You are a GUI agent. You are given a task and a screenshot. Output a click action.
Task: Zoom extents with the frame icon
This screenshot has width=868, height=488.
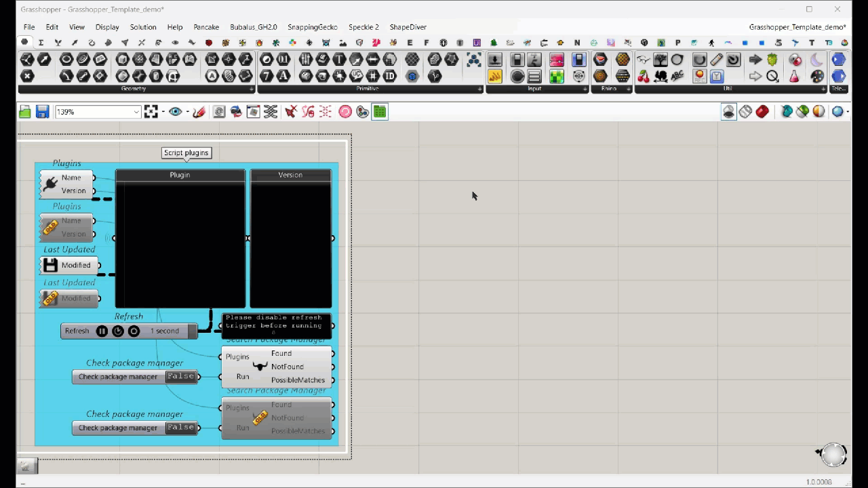(151, 112)
